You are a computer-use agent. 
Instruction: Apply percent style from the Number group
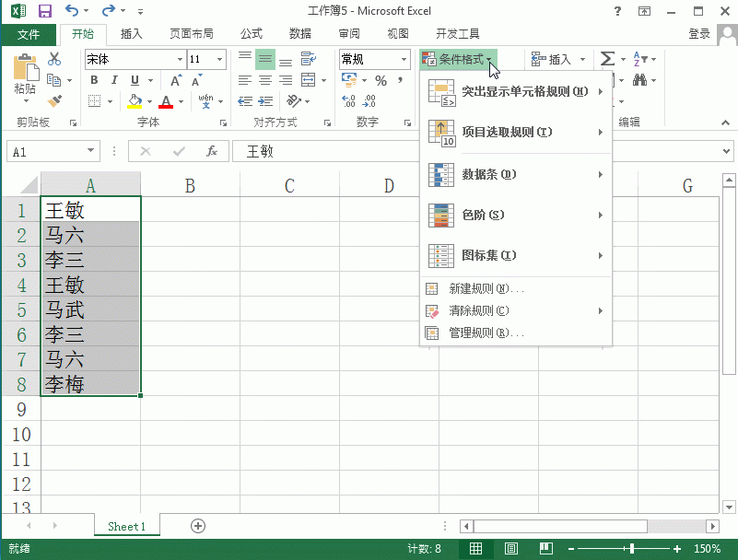(x=381, y=80)
